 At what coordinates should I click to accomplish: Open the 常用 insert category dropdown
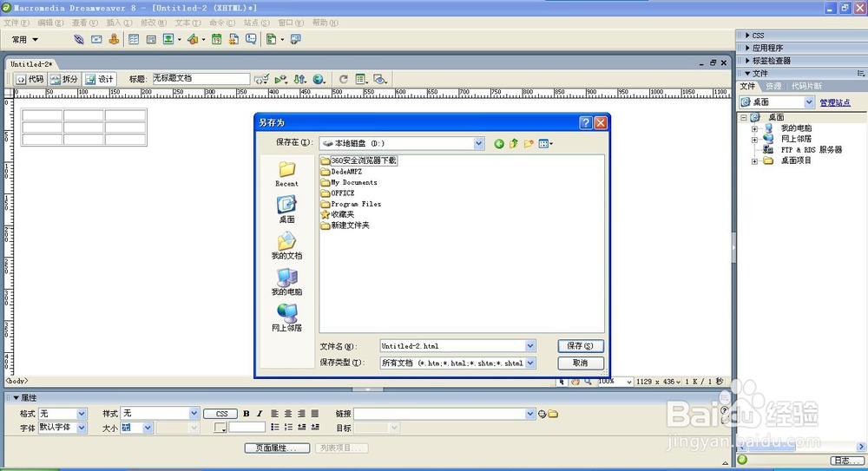tap(25, 39)
